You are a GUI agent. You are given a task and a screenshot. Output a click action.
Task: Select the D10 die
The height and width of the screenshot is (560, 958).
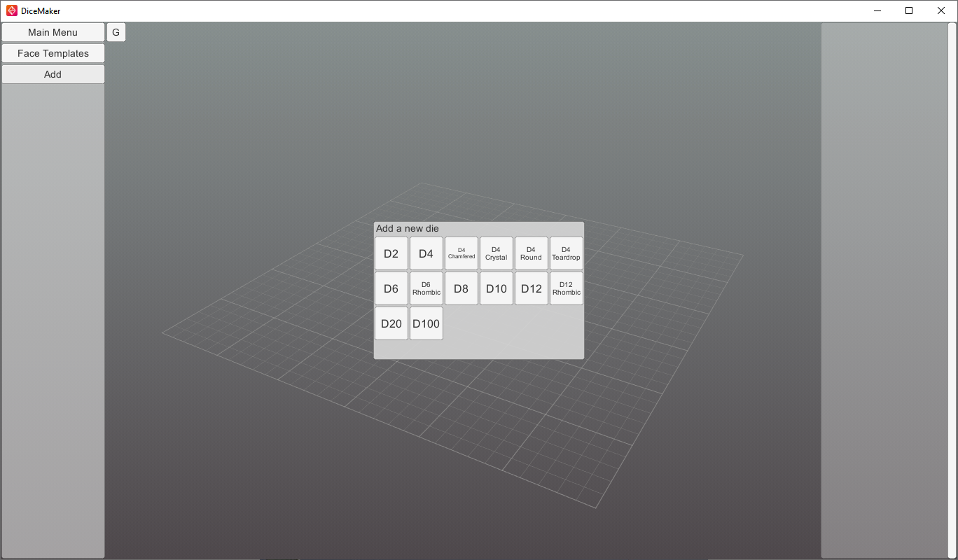click(x=496, y=288)
